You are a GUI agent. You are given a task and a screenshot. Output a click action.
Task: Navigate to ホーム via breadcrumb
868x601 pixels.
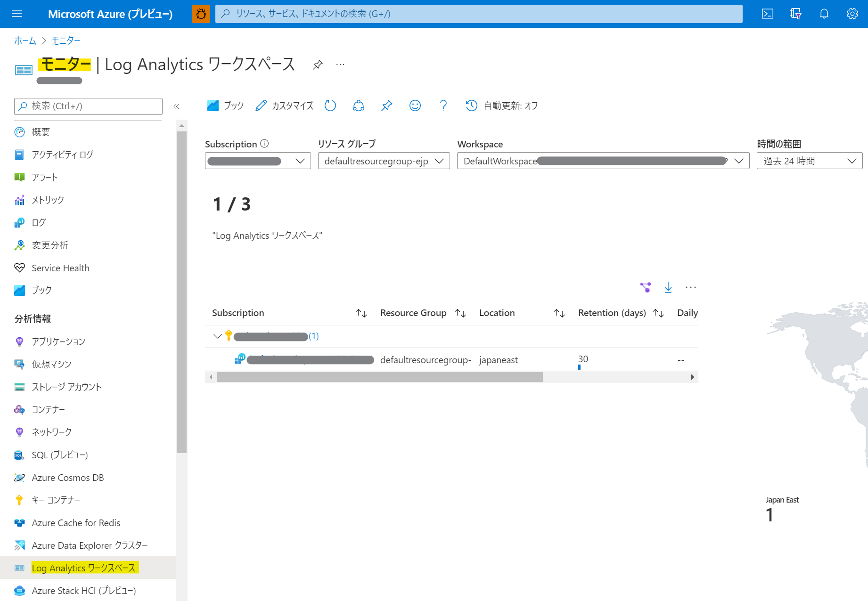pos(25,41)
